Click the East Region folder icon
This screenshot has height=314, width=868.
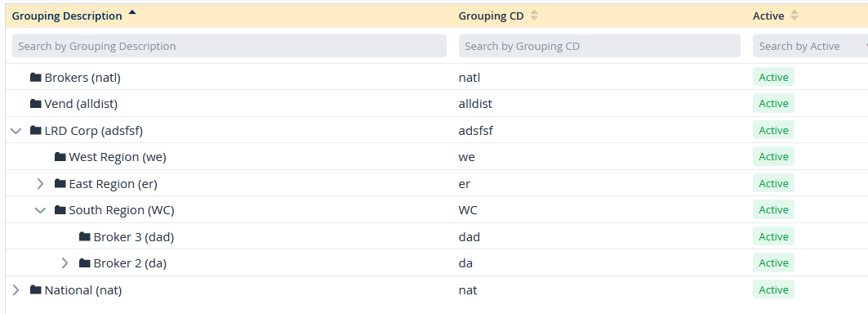[x=60, y=184]
